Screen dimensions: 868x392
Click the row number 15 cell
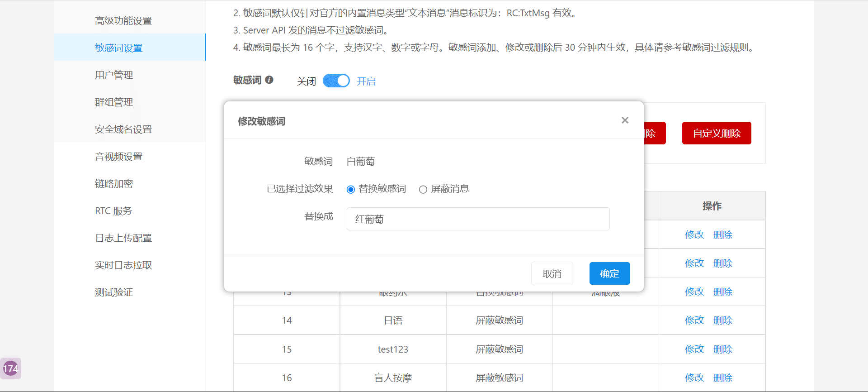[287, 349]
